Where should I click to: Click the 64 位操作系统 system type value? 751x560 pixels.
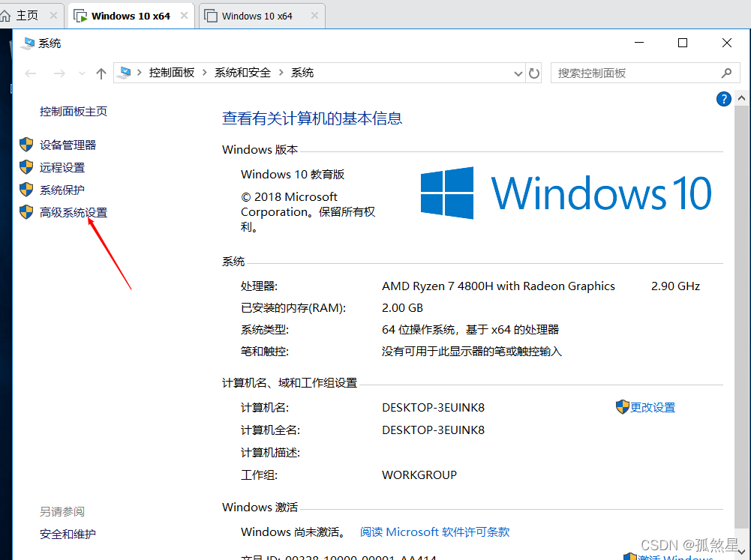(x=470, y=330)
